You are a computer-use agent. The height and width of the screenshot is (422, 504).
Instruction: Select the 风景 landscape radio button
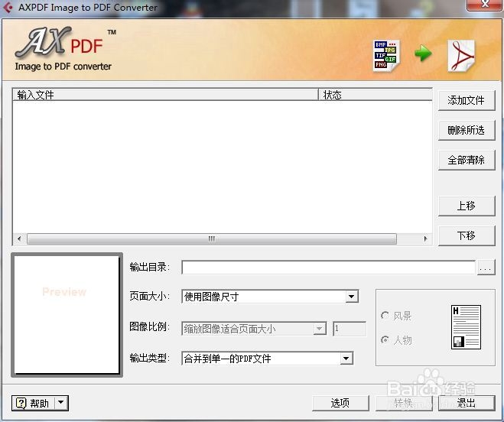click(x=385, y=315)
